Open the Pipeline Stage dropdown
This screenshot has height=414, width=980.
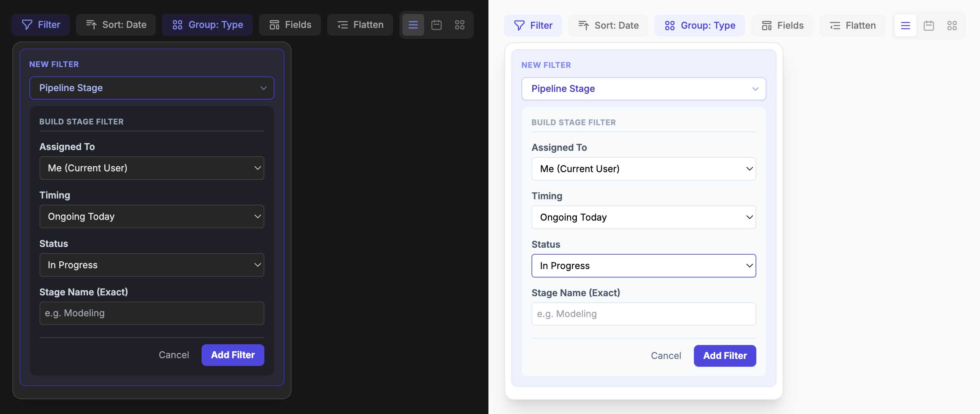(x=152, y=88)
